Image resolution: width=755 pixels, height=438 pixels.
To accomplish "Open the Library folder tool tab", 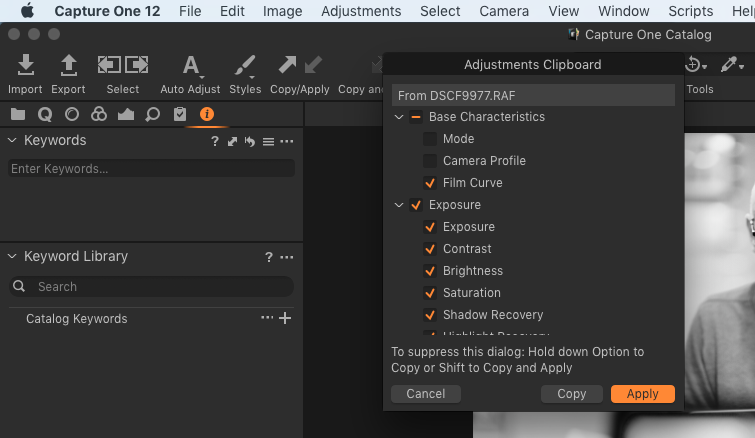I will pos(18,114).
